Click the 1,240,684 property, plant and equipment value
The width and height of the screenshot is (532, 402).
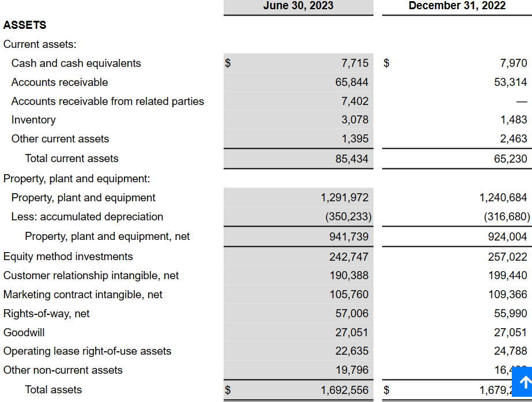pos(503,198)
